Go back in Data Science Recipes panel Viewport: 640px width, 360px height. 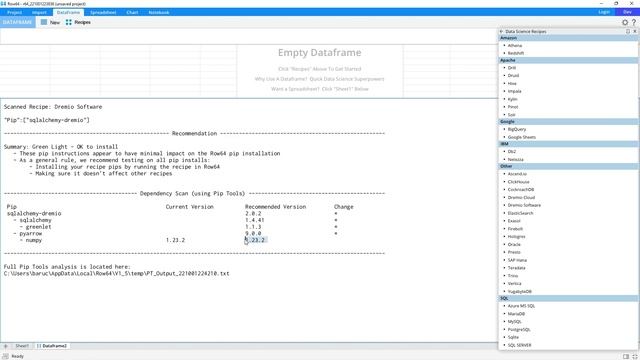[x=501, y=31]
